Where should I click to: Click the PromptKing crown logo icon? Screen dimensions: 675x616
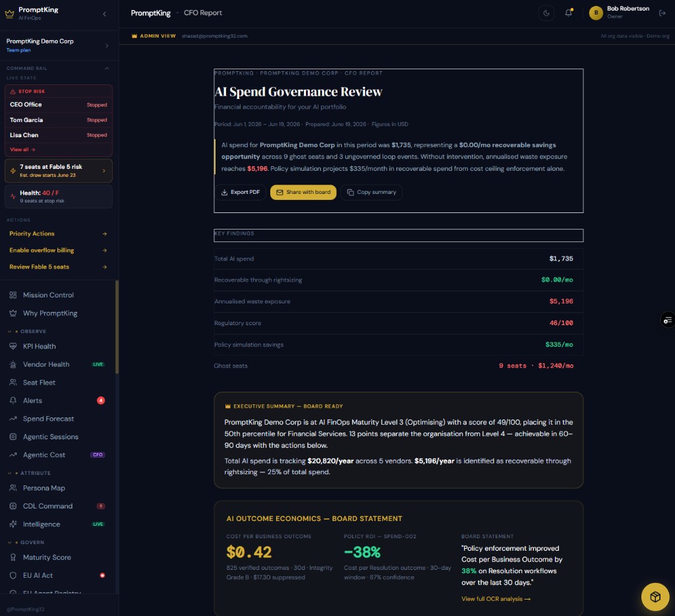pyautogui.click(x=9, y=14)
